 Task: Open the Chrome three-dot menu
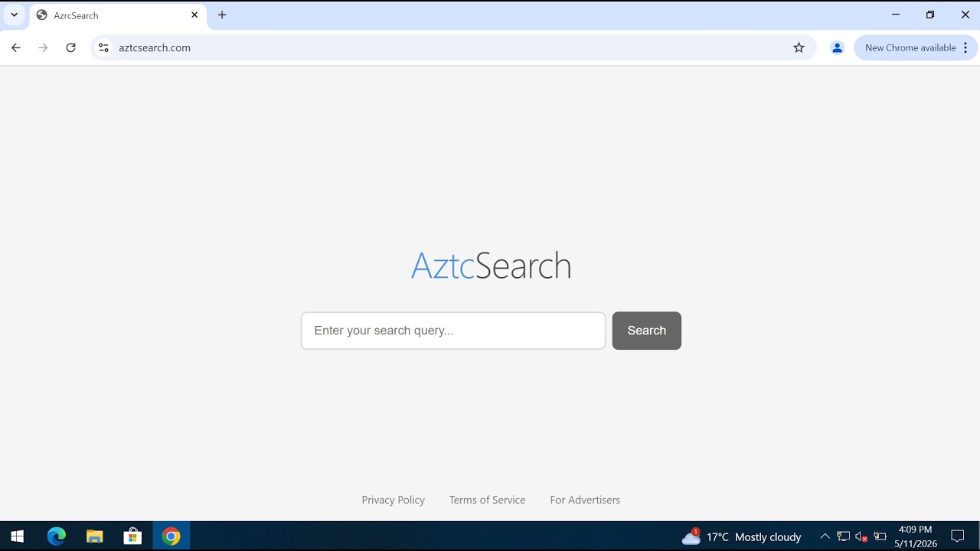[x=965, y=47]
